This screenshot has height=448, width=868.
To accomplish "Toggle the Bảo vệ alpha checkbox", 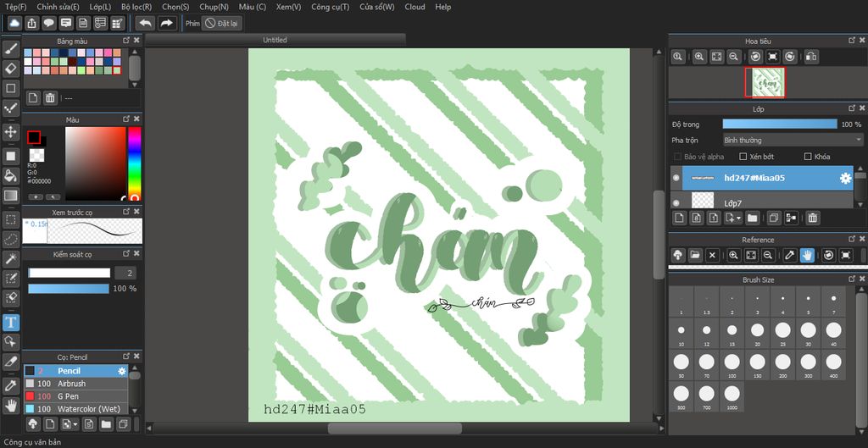I will point(677,157).
